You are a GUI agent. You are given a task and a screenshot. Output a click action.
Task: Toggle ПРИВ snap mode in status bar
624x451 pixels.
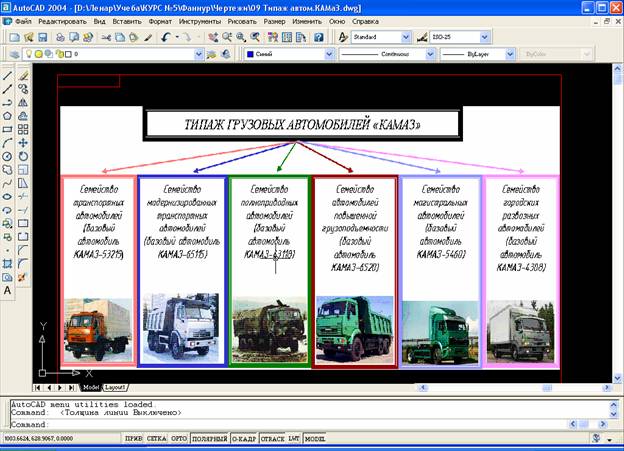point(133,439)
